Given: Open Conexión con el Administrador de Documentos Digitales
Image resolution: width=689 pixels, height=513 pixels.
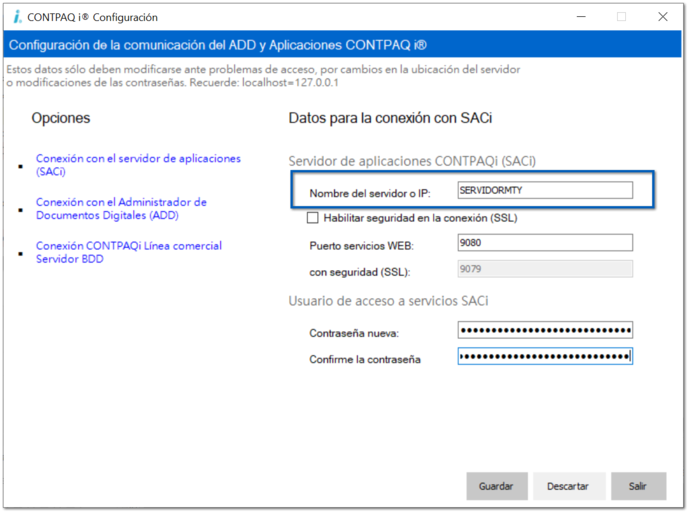Looking at the screenshot, I should (x=121, y=209).
